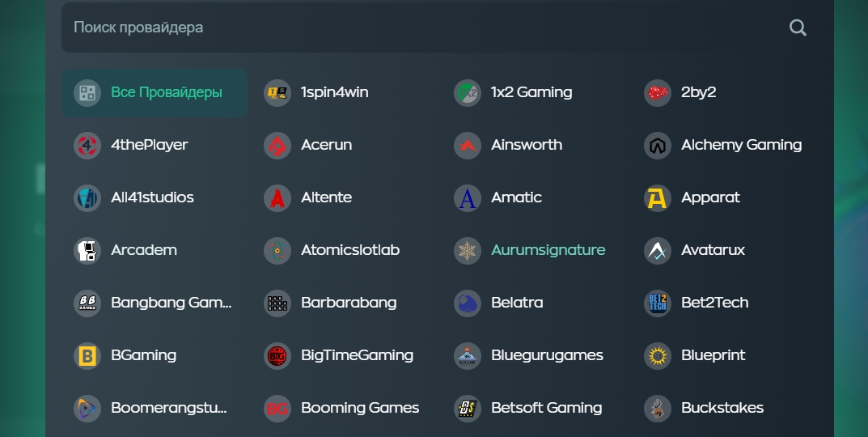
Task: Click the search magnifier icon
Action: (798, 28)
